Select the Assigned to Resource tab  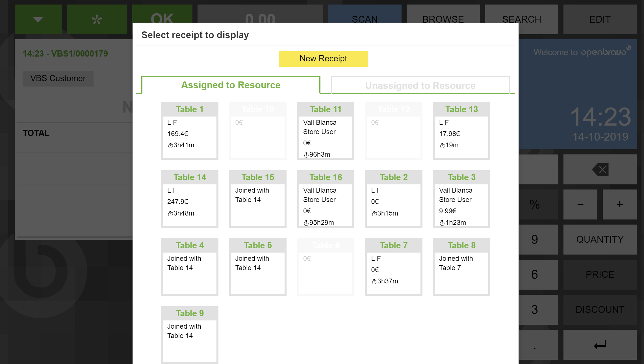click(x=231, y=85)
